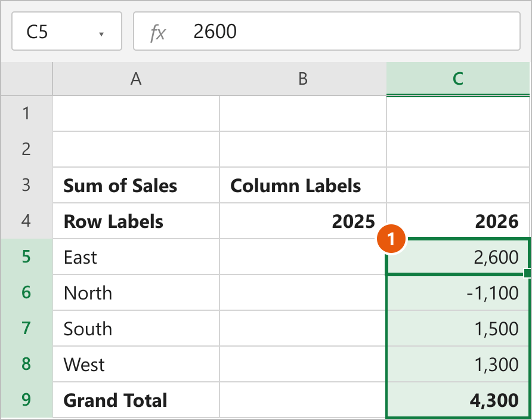This screenshot has width=532, height=420.
Task: Click the 'Row Labels' cell
Action: pos(136,221)
